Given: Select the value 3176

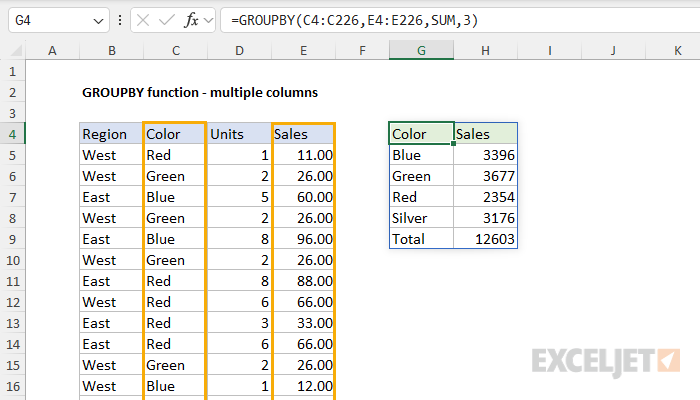Looking at the screenshot, I should 486,218.
